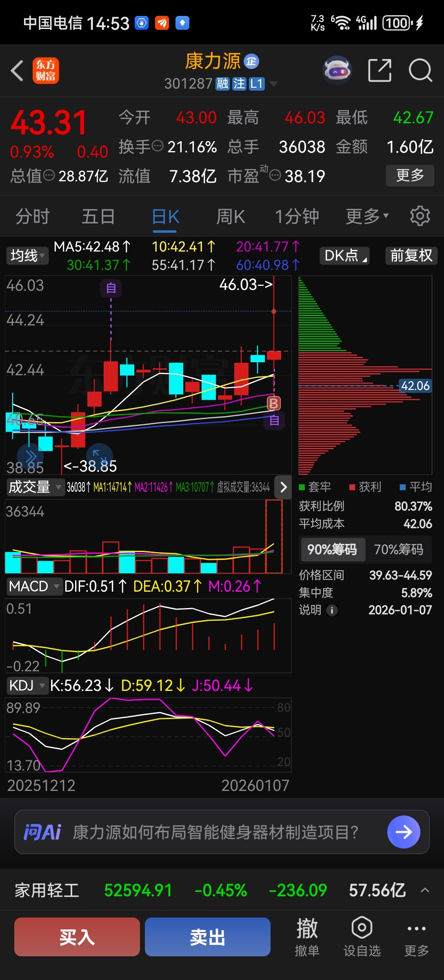Screen dimensions: 444x980
Task: Tap the 43.31 current price
Action: 49,122
